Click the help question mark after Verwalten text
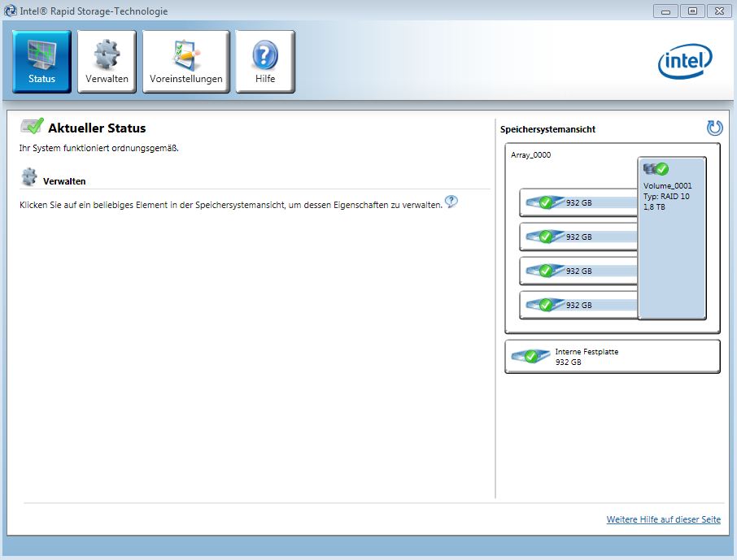 [451, 202]
